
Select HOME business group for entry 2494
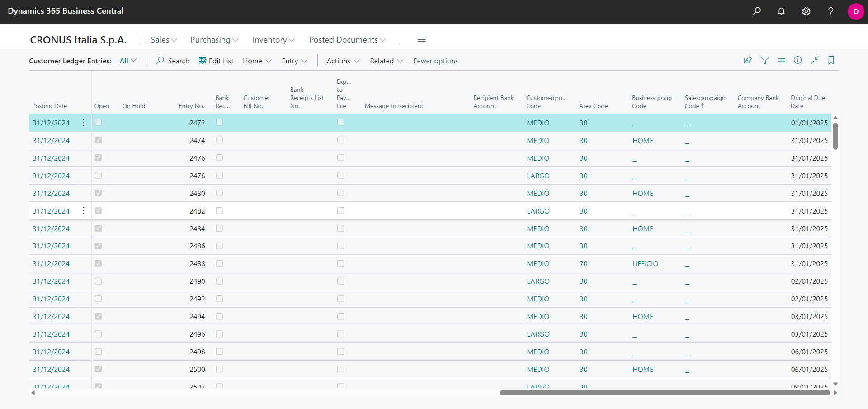643,316
